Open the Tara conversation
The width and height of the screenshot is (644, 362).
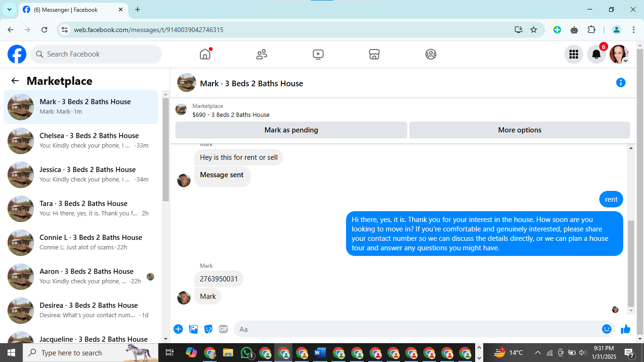tap(81, 209)
